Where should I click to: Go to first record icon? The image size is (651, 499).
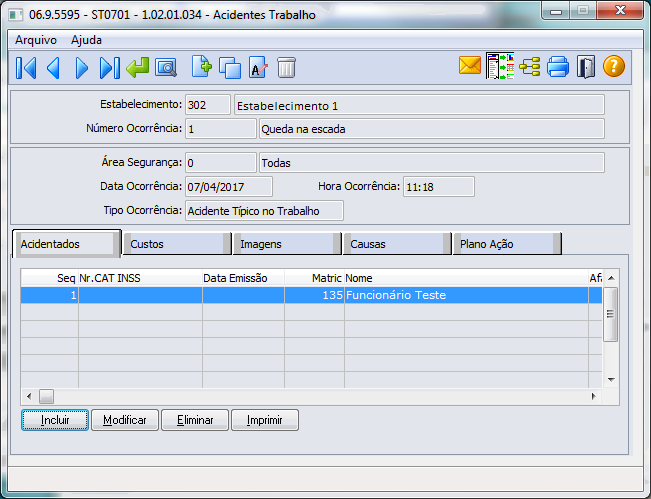26,68
